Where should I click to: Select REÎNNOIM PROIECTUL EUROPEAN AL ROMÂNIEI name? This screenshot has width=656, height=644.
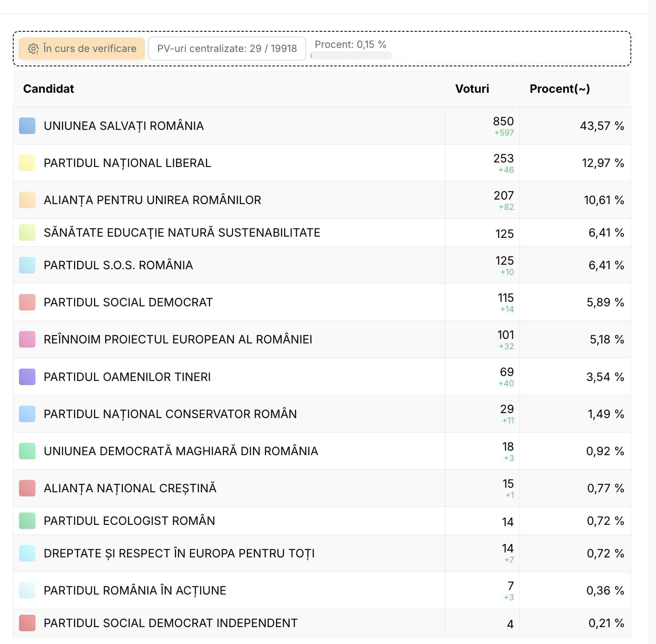[x=178, y=339]
